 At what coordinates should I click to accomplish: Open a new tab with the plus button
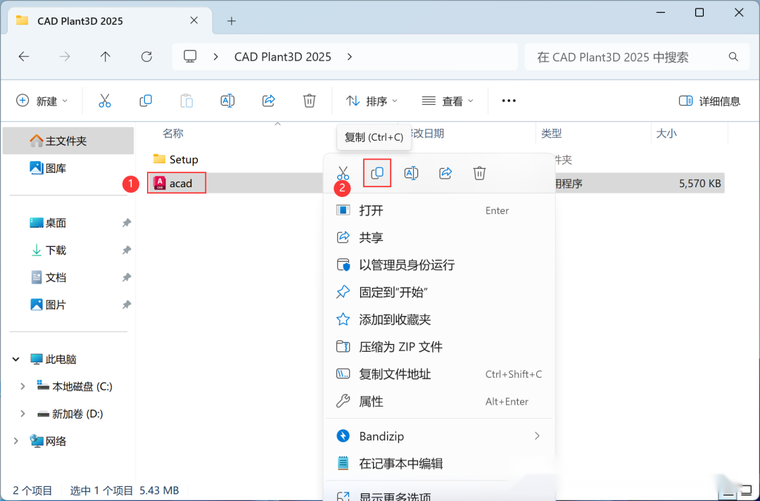[x=232, y=21]
